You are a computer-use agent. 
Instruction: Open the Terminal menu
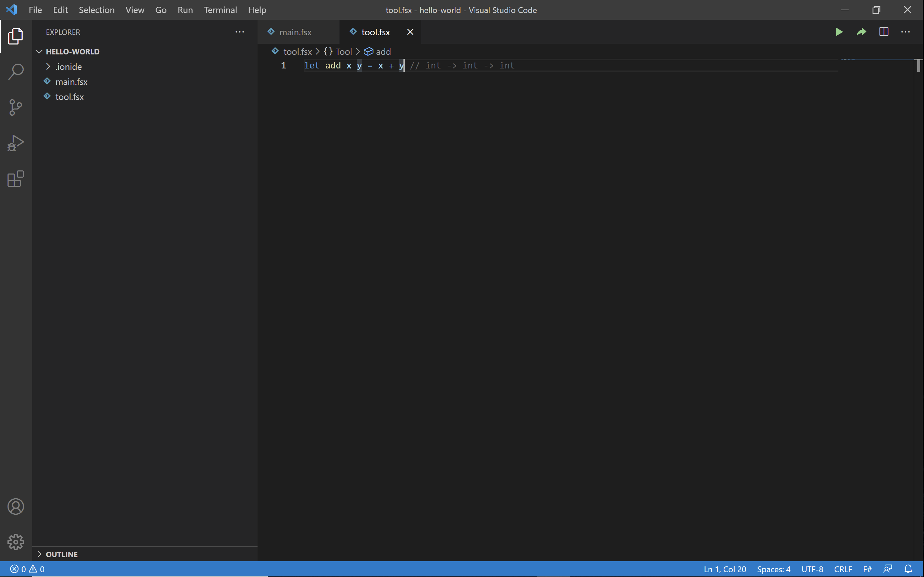tap(220, 10)
